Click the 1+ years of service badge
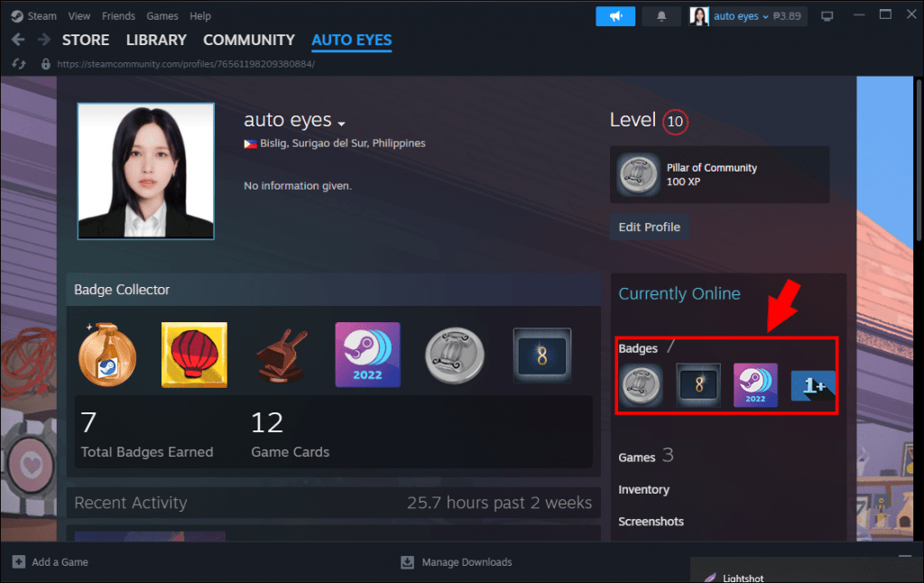The height and width of the screenshot is (583, 924). (x=813, y=385)
